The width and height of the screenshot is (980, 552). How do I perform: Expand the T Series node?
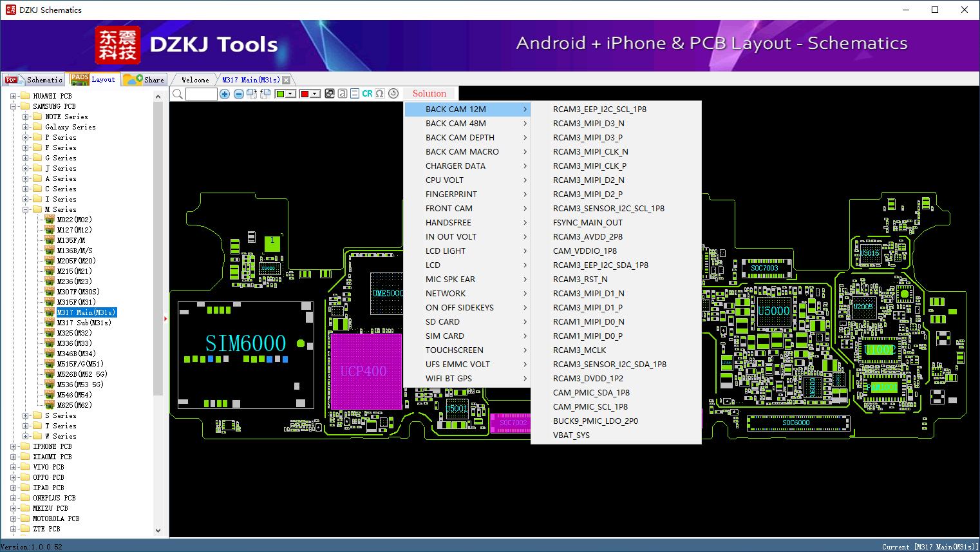point(26,426)
